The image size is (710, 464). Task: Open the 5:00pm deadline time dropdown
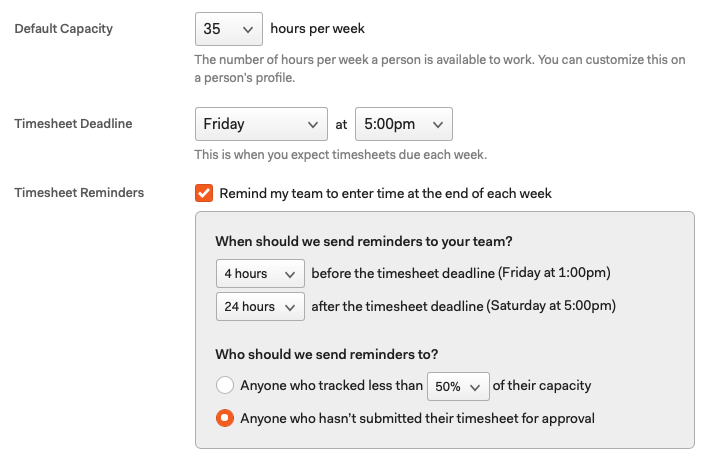tap(403, 125)
